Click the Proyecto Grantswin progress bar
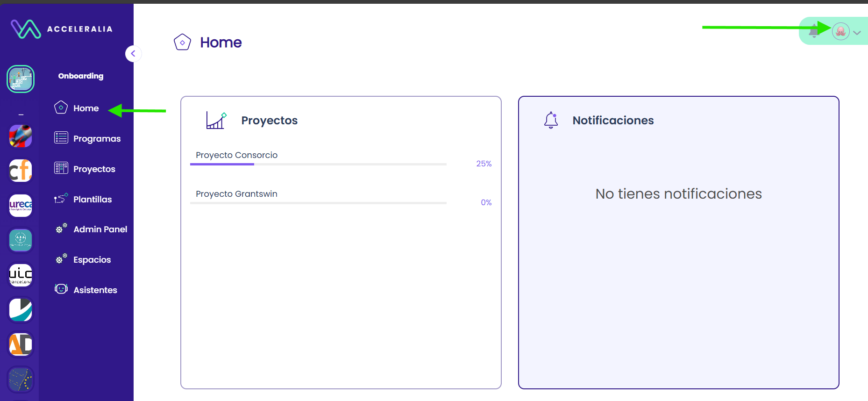The width and height of the screenshot is (868, 401). tap(318, 203)
